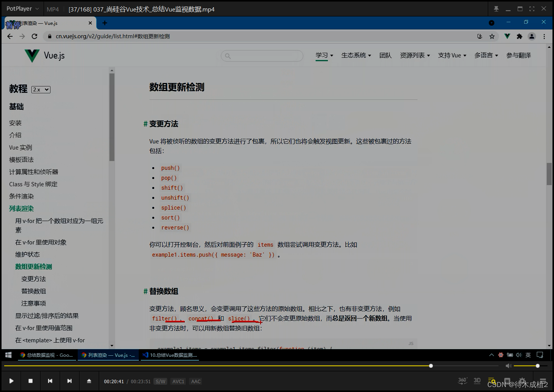This screenshot has height=392, width=554.
Task: Switch to the VS Code taskbar item
Action: (170, 355)
